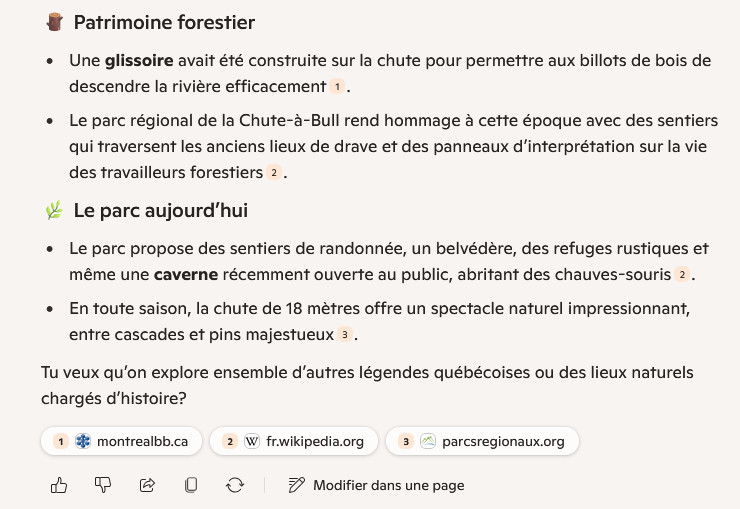740x509 pixels.
Task: Regenerate the response with the refresh icon
Action: (235, 485)
